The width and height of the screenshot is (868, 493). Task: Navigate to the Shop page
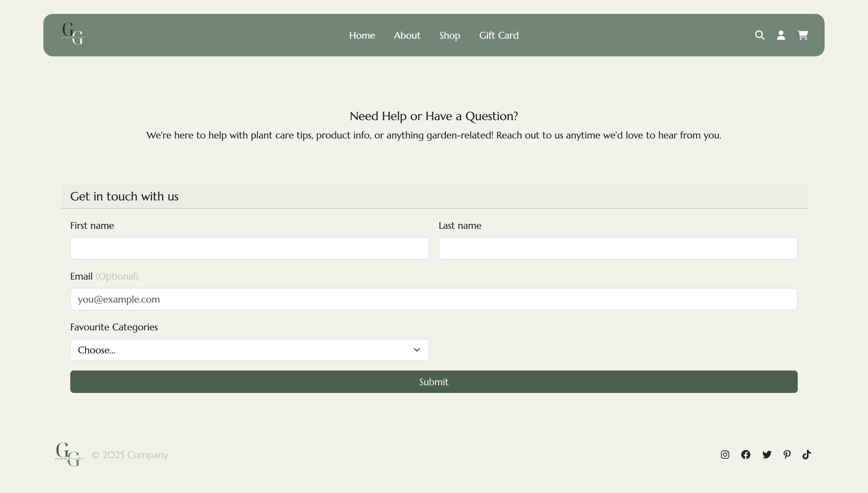click(x=450, y=35)
